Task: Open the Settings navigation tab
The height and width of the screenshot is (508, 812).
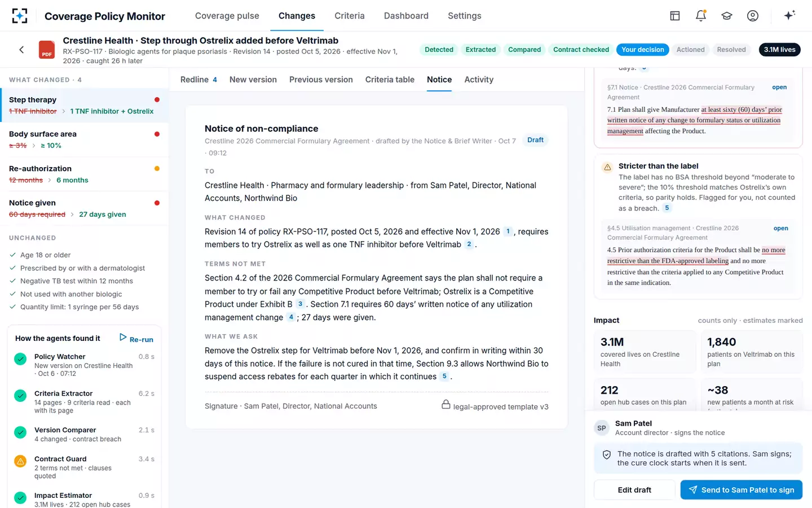Action: click(465, 16)
